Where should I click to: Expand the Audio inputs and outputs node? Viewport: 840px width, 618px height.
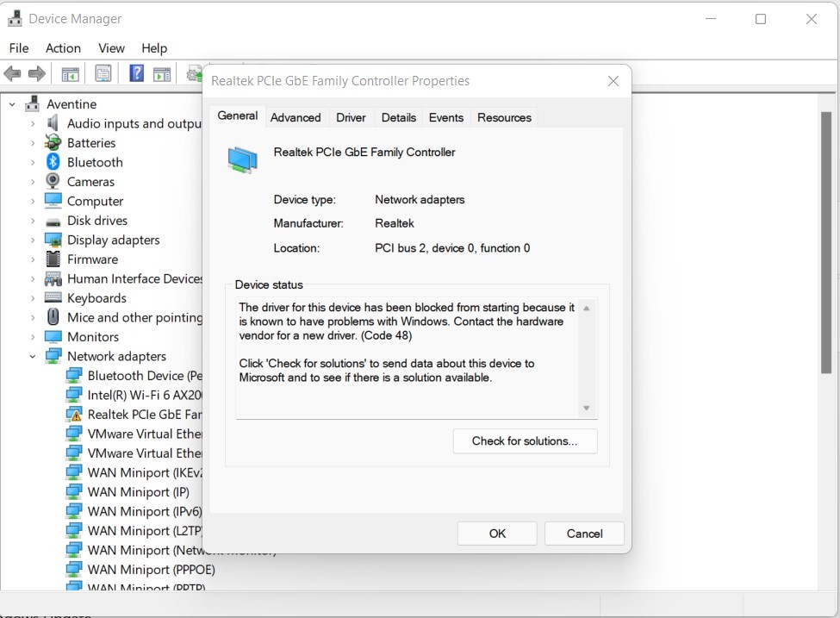coord(33,124)
